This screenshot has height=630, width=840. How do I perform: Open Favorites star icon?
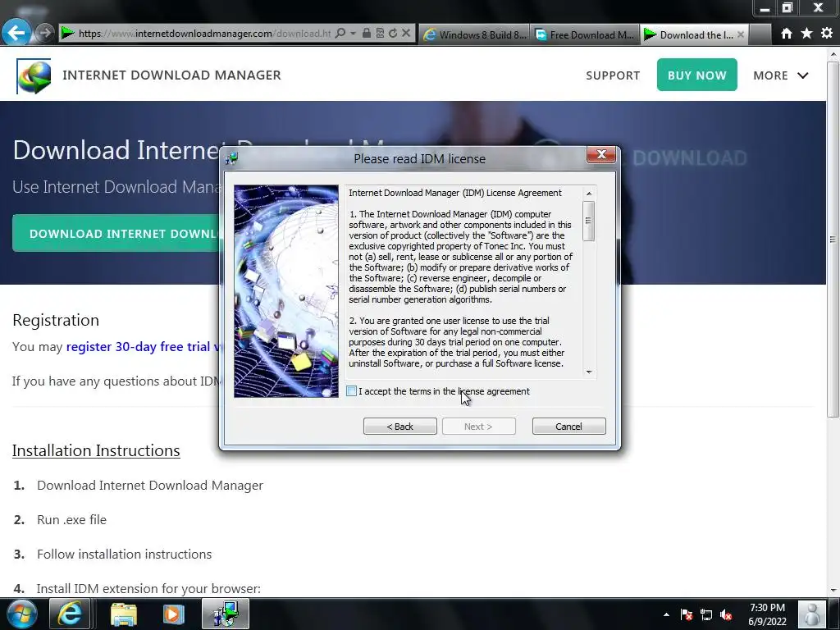tap(806, 33)
